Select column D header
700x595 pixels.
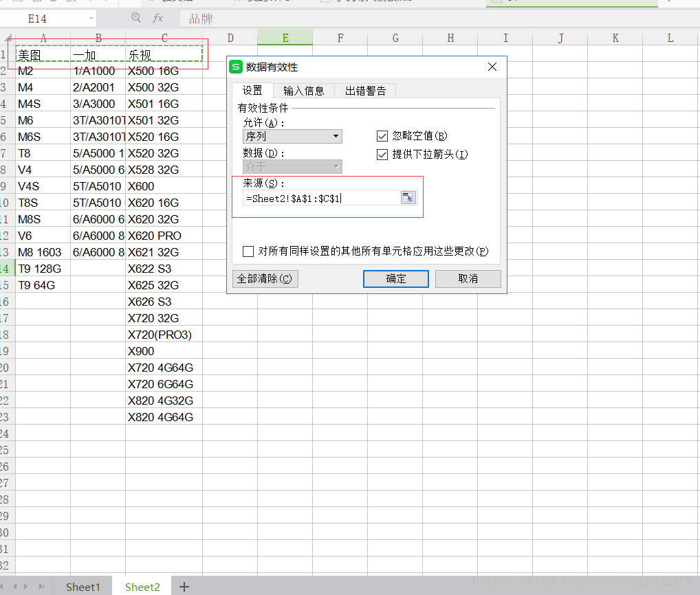230,38
